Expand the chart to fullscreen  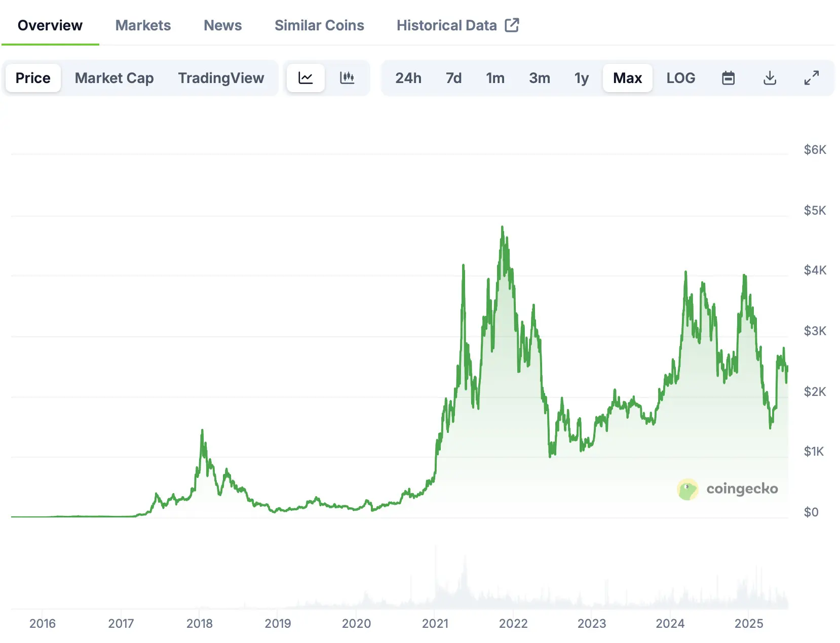point(811,78)
